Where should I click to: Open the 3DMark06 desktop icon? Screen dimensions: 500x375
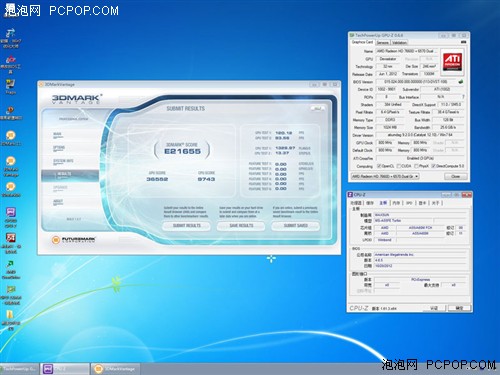(11, 189)
